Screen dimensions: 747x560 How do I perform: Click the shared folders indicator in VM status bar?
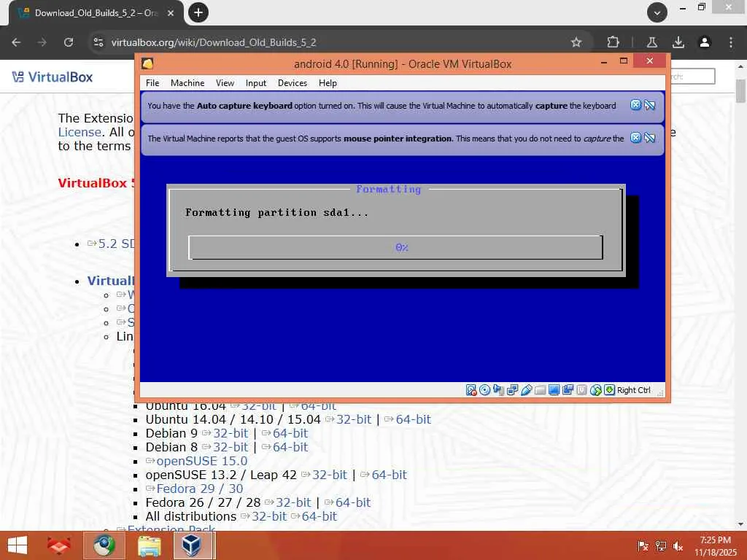pos(540,390)
